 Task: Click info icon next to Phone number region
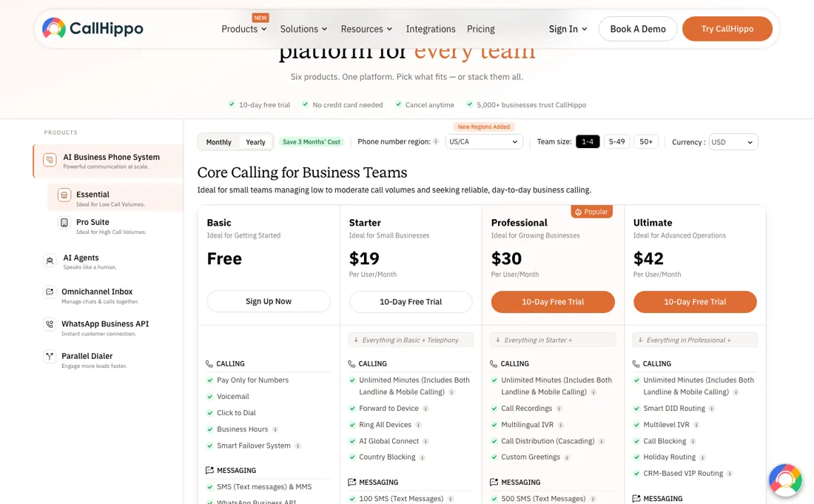click(436, 141)
